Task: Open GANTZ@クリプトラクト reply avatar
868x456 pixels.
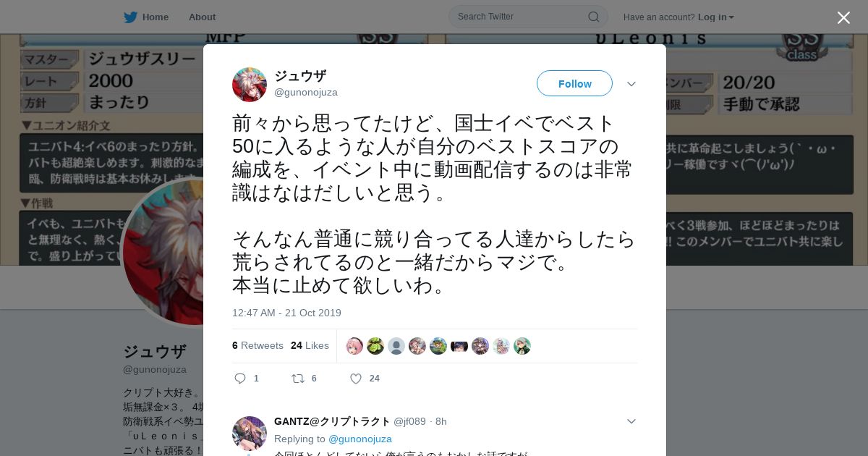Action: click(250, 434)
